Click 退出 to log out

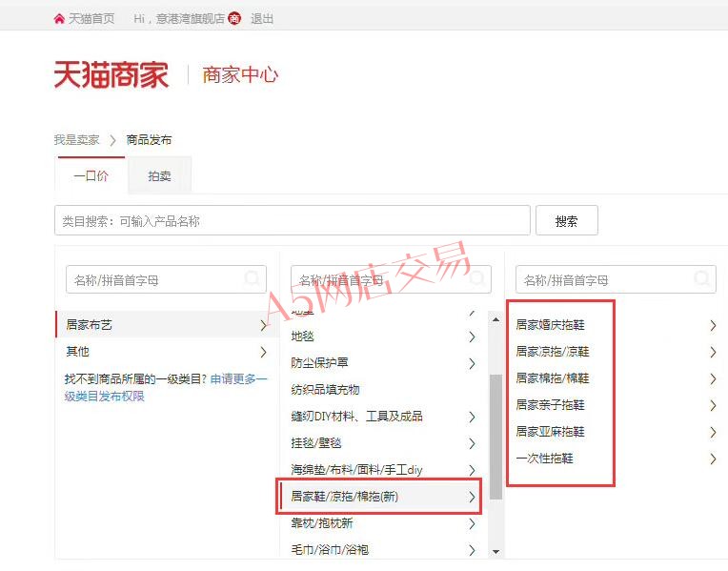[x=262, y=18]
